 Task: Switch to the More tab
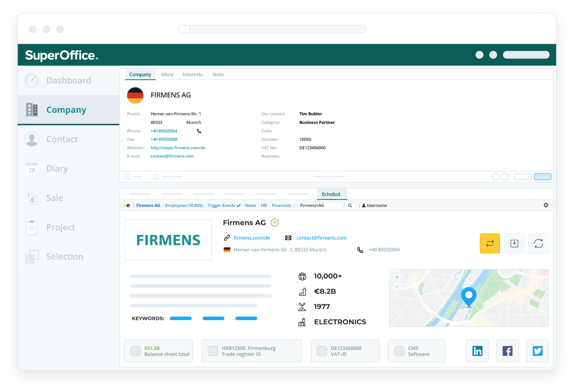tap(167, 75)
